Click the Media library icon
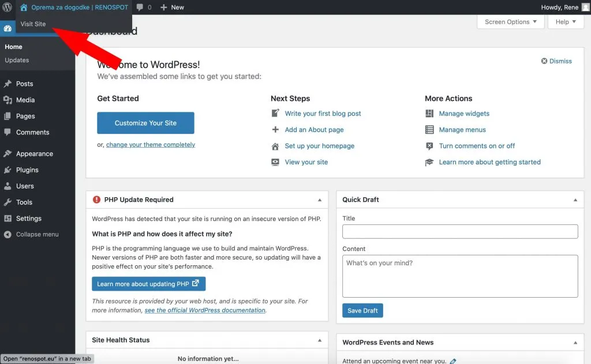Image resolution: width=591 pixels, height=364 pixels. tap(8, 100)
